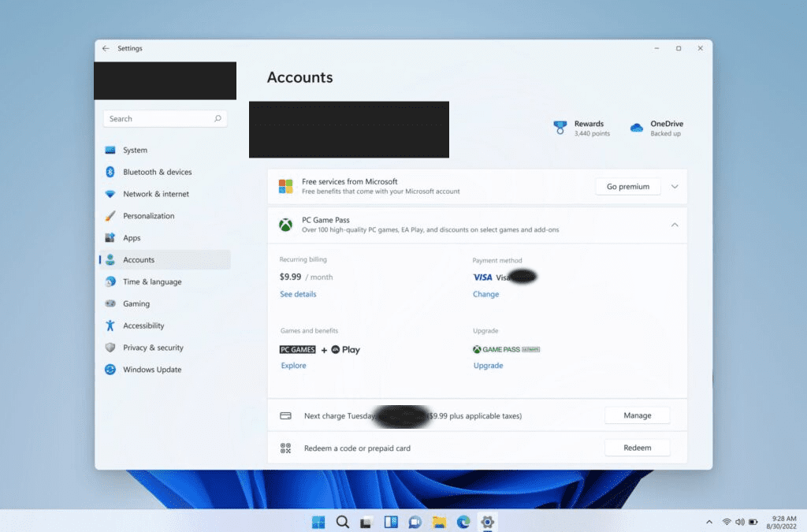Click the Wi-Fi icon in system tray
Screen dimensions: 807x532
pyautogui.click(x=727, y=523)
